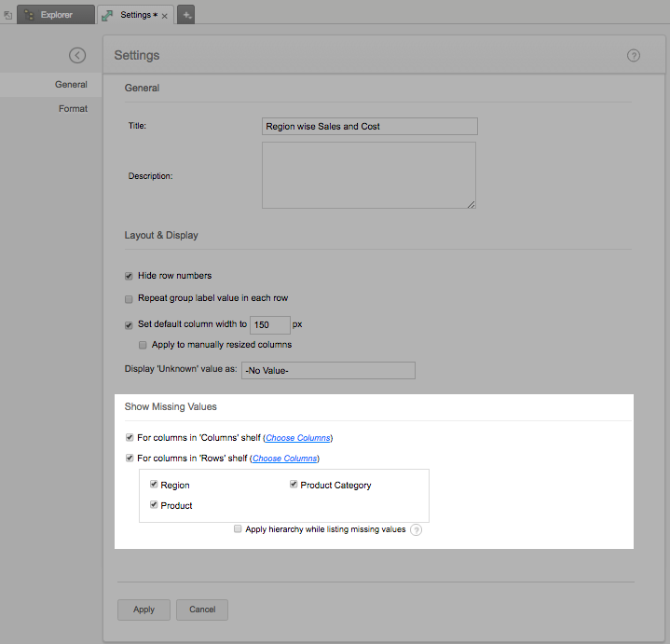Toggle Set default column width checkbox
670x644 pixels.
130,325
